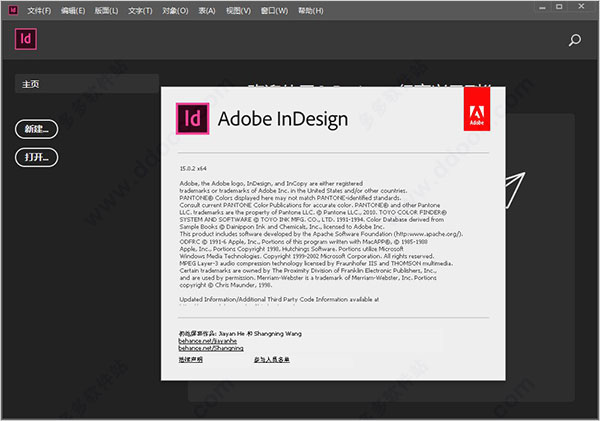Click the Adobe InDesign title text
This screenshot has height=421, width=600.
click(283, 119)
